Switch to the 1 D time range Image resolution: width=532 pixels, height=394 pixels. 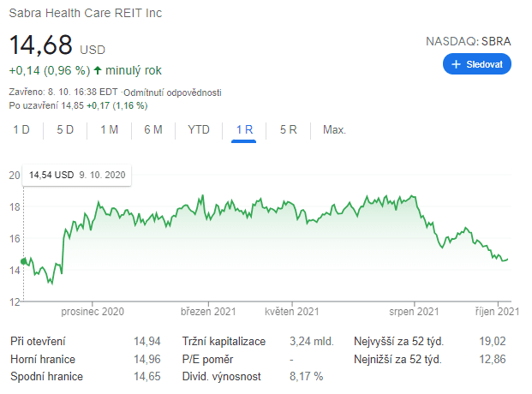(21, 130)
